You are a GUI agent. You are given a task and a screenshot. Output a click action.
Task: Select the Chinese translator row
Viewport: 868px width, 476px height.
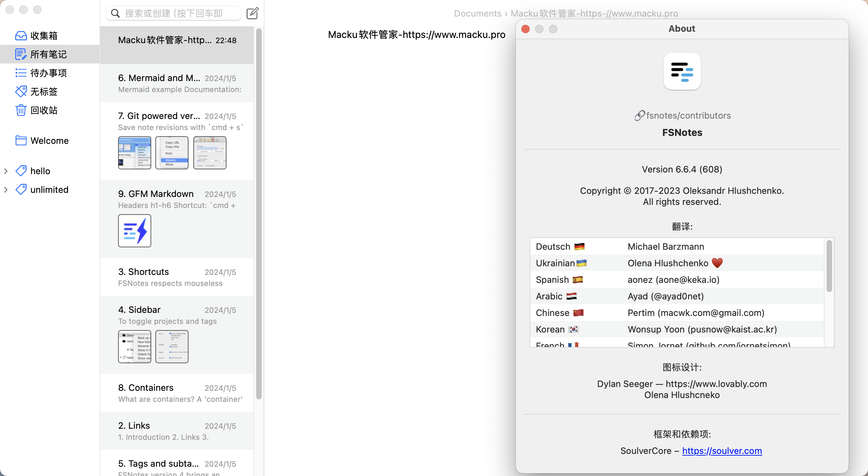677,313
